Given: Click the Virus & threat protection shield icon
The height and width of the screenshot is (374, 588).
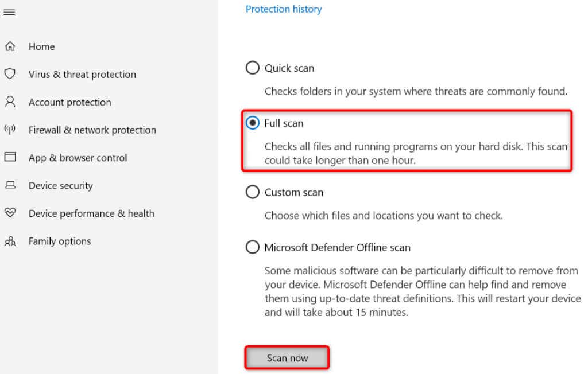Looking at the screenshot, I should coord(10,74).
